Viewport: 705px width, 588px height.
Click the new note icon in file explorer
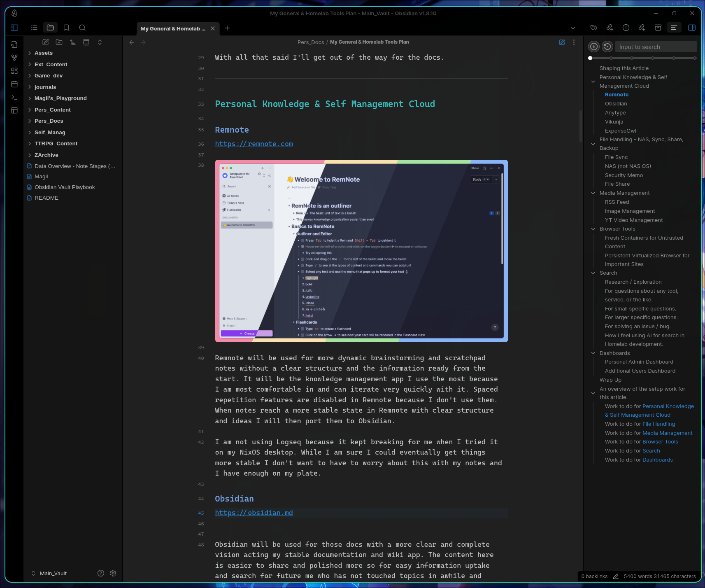(46, 42)
